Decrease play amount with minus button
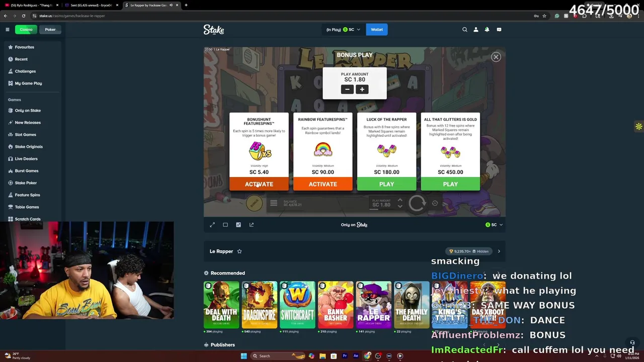 347,89
